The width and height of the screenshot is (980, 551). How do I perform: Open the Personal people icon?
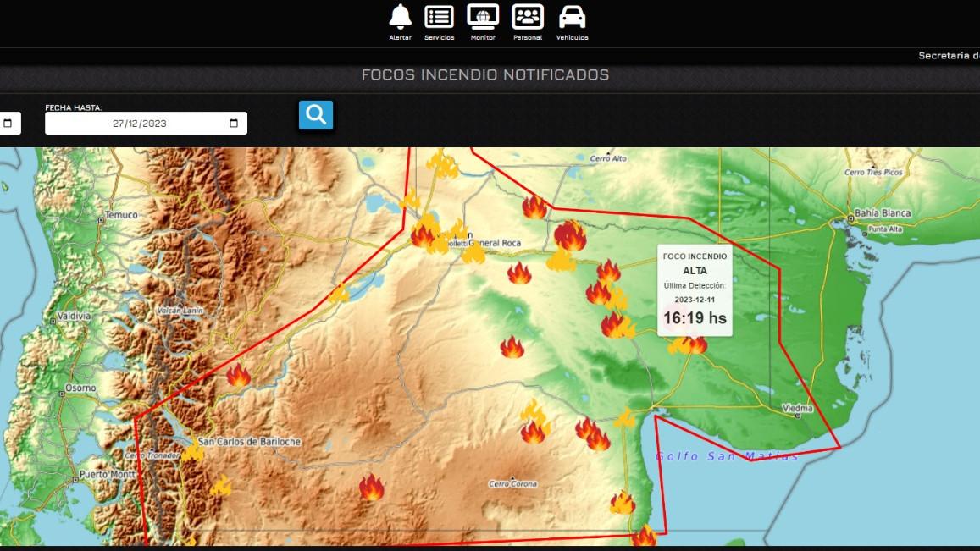point(527,16)
